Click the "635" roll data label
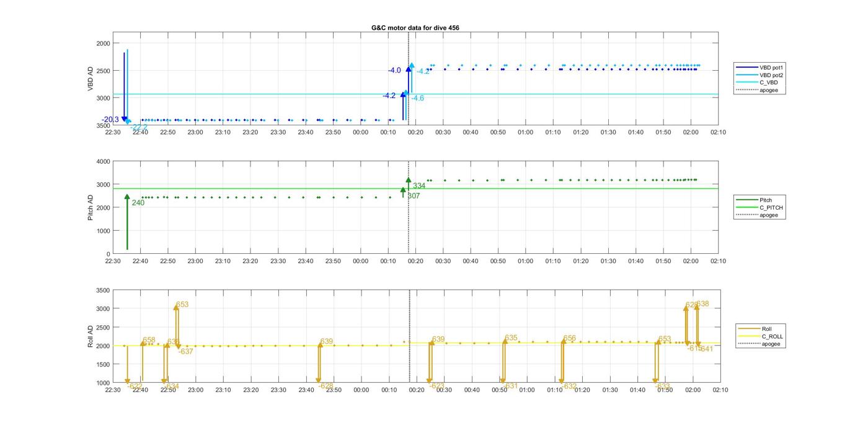 [x=511, y=338]
